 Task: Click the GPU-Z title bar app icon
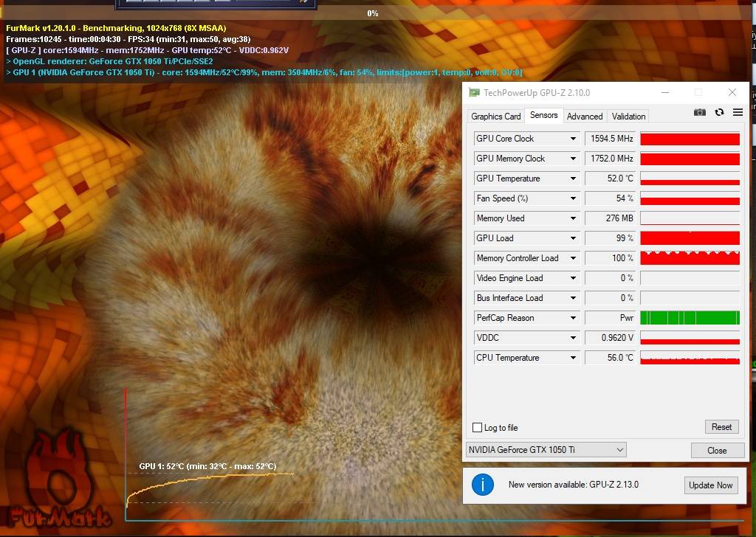(x=474, y=92)
